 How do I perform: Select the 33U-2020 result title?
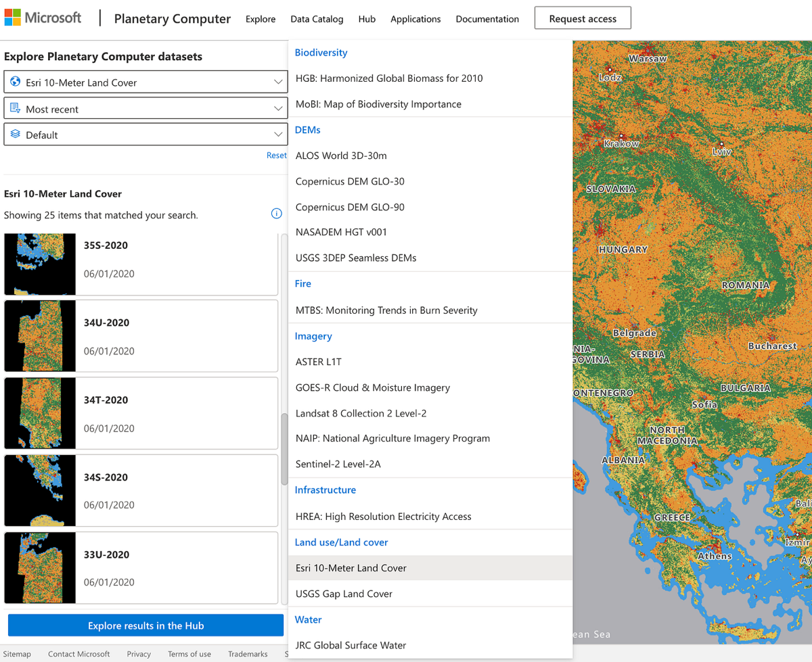(x=106, y=554)
